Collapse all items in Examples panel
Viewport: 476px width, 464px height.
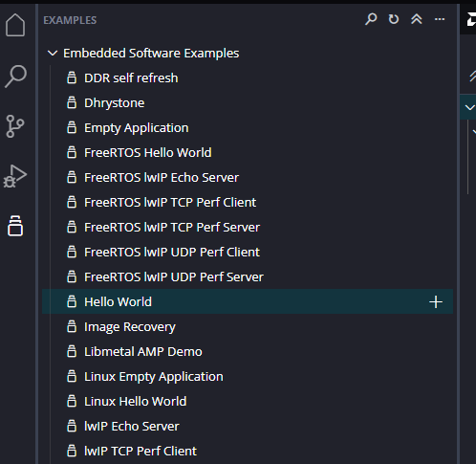click(x=417, y=19)
